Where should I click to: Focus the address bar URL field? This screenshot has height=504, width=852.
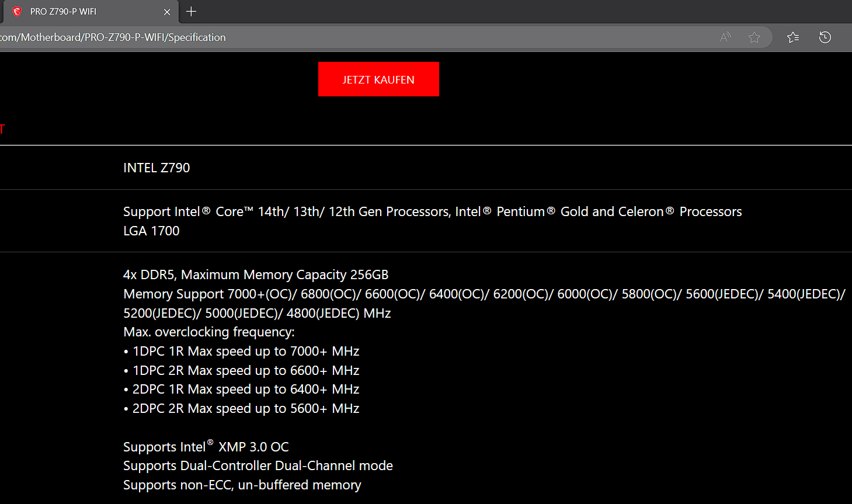pos(350,37)
